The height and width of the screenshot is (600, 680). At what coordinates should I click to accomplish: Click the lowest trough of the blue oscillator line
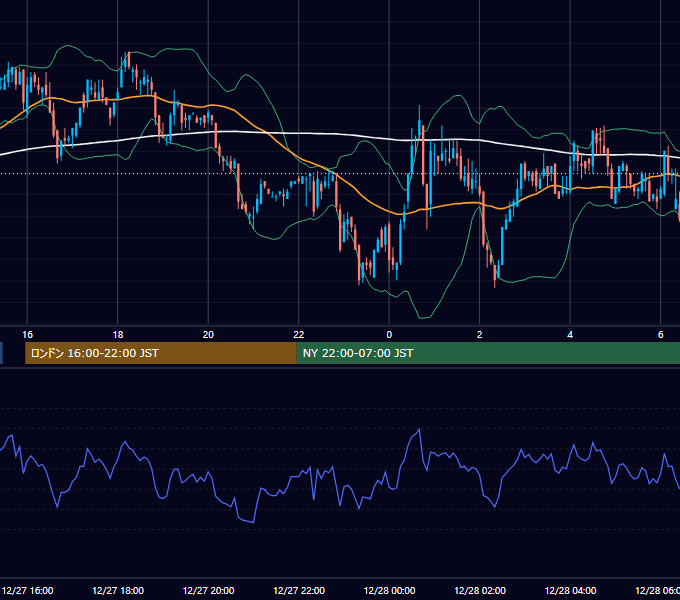tap(253, 522)
